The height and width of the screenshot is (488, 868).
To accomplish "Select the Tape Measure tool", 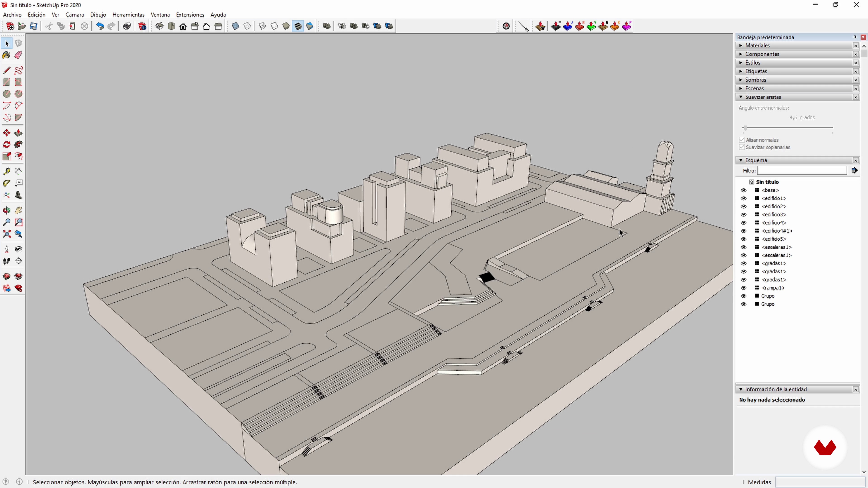I will pyautogui.click(x=6, y=171).
